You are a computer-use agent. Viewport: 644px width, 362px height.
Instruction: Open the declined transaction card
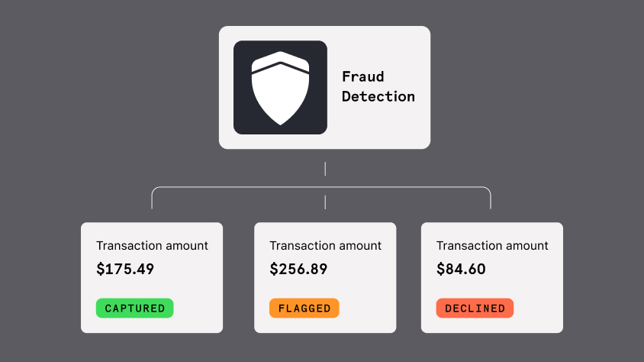[492, 278]
